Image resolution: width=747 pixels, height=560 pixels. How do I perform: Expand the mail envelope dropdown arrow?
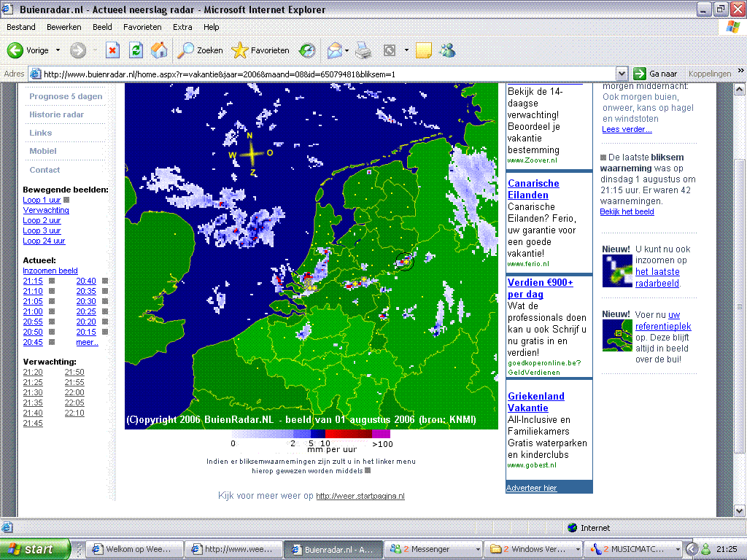pyautogui.click(x=347, y=50)
